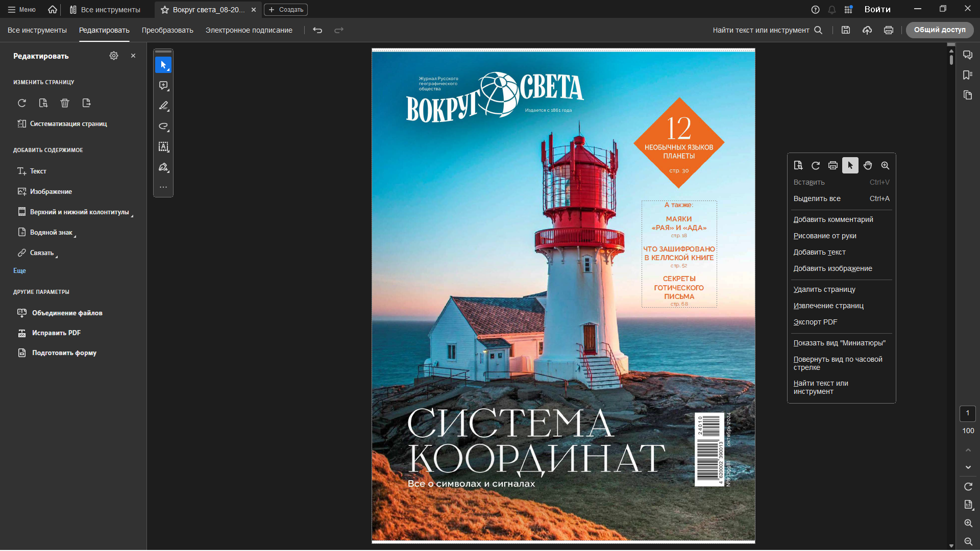Select the highlighter pen tool in floating toolbar

click(x=163, y=106)
